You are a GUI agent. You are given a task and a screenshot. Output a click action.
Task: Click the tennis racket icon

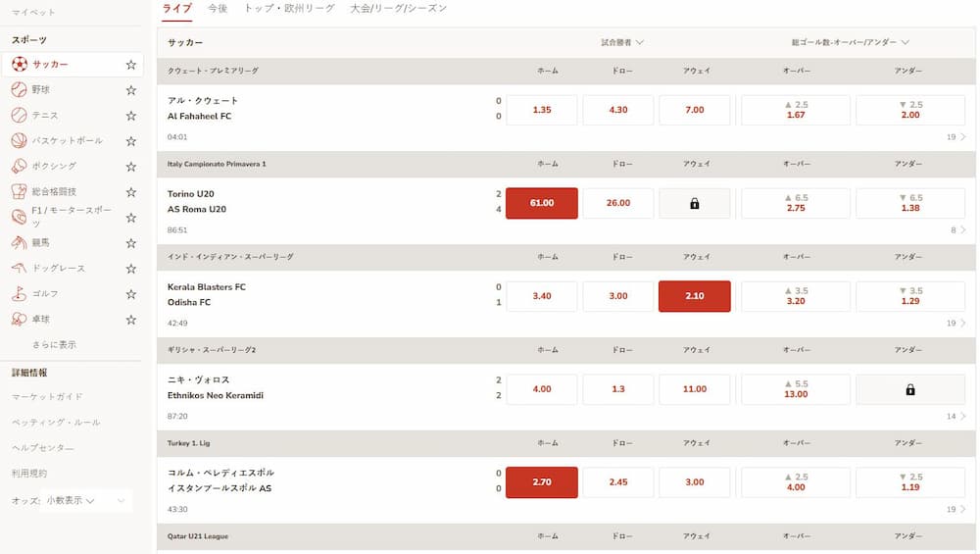20,115
